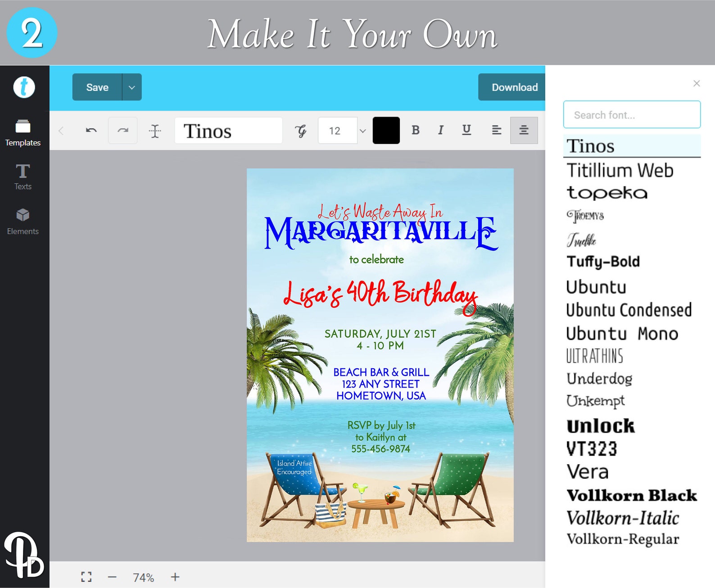Expand the Save options dropdown arrow
715x588 pixels.
point(132,87)
